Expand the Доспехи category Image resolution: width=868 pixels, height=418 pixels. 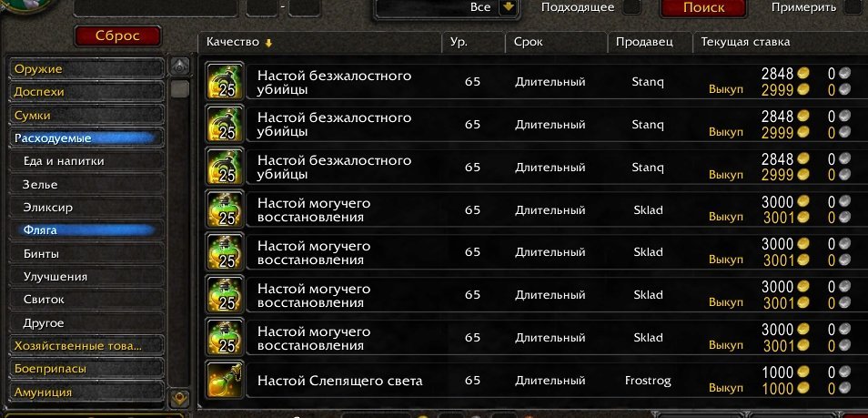pyautogui.click(x=87, y=92)
